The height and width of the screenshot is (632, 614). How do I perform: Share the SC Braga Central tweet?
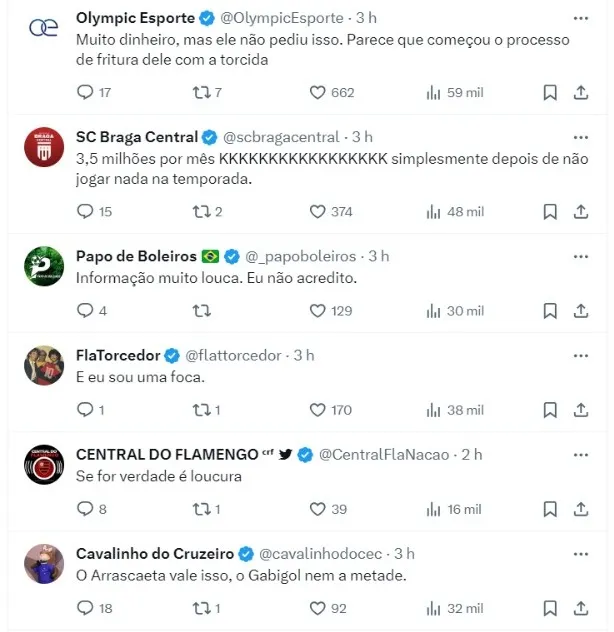click(581, 212)
